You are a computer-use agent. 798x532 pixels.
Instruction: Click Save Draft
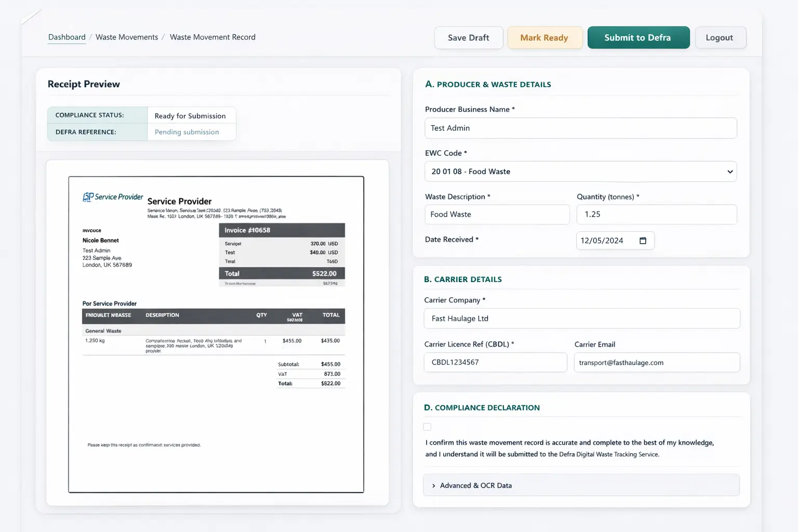click(468, 37)
